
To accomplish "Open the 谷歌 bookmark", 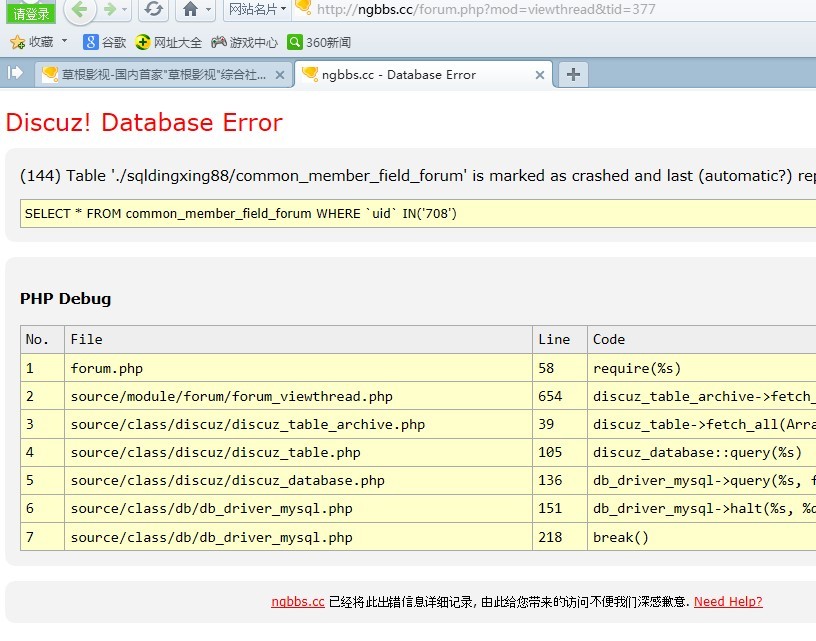I will coord(105,42).
